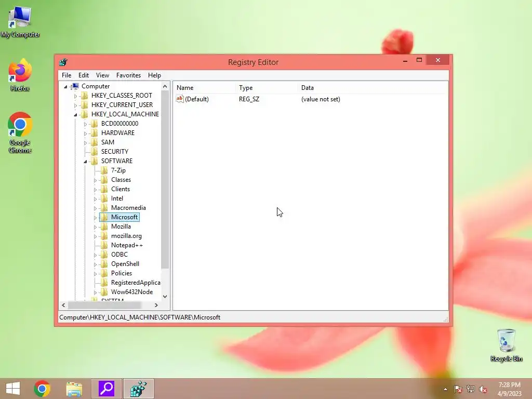
Task: Select the mozilla.org key
Action: click(x=126, y=236)
